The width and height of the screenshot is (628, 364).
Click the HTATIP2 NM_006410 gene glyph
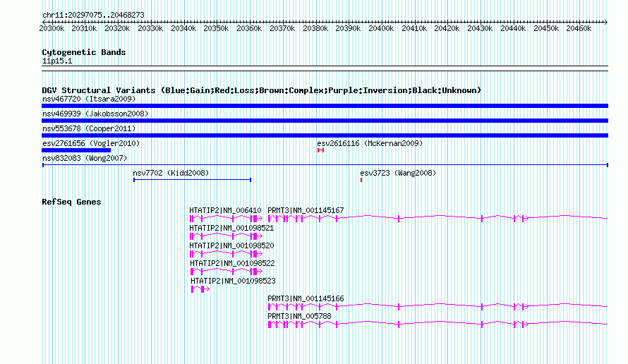pyautogui.click(x=226, y=218)
